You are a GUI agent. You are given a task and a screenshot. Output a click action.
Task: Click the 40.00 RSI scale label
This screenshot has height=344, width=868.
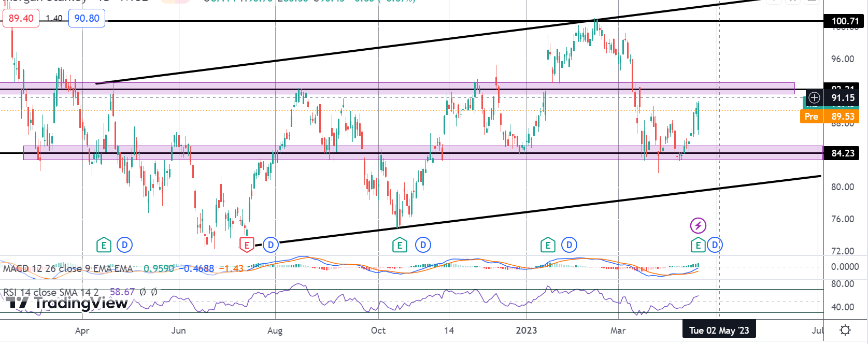pos(843,307)
